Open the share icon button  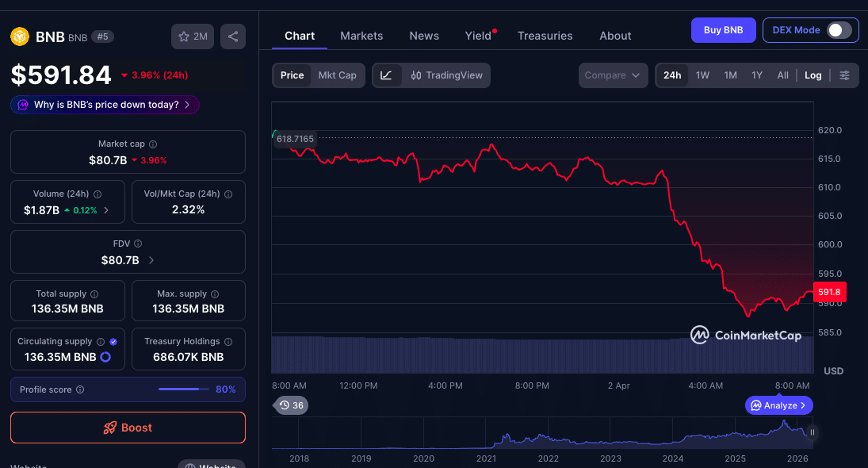click(x=233, y=36)
